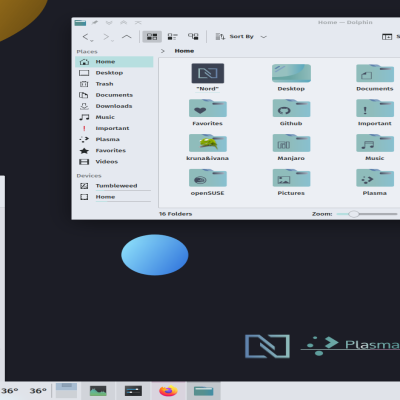Select Desktop in Places panel
The height and width of the screenshot is (400, 400).
(114, 73)
